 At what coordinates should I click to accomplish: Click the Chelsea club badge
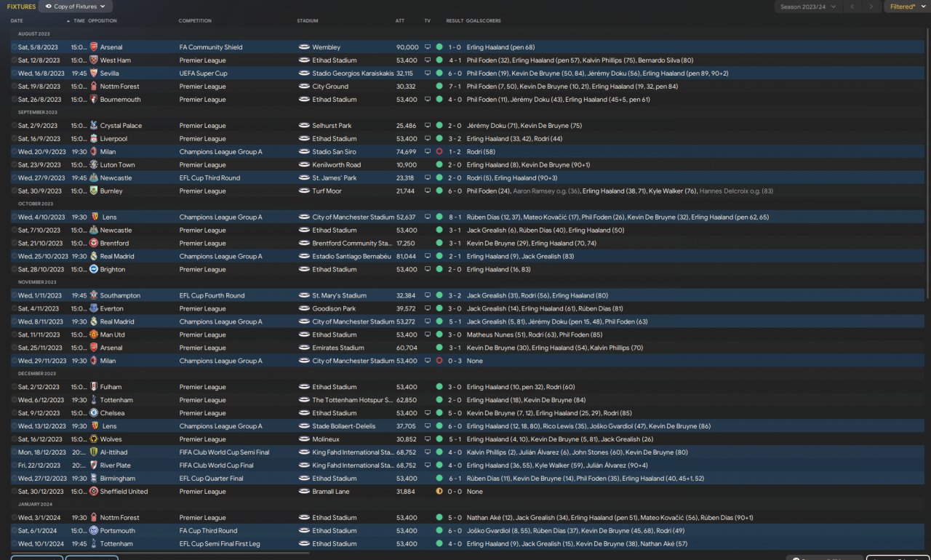94,414
